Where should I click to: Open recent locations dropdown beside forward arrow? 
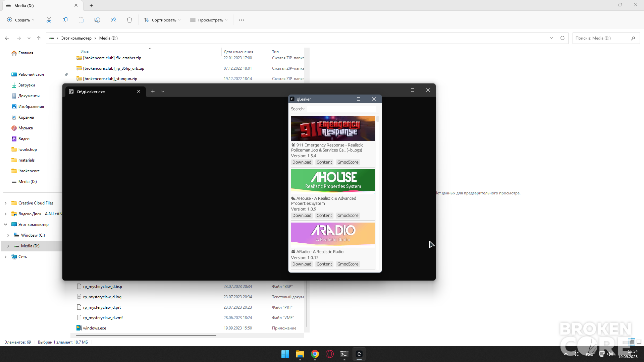(29, 38)
